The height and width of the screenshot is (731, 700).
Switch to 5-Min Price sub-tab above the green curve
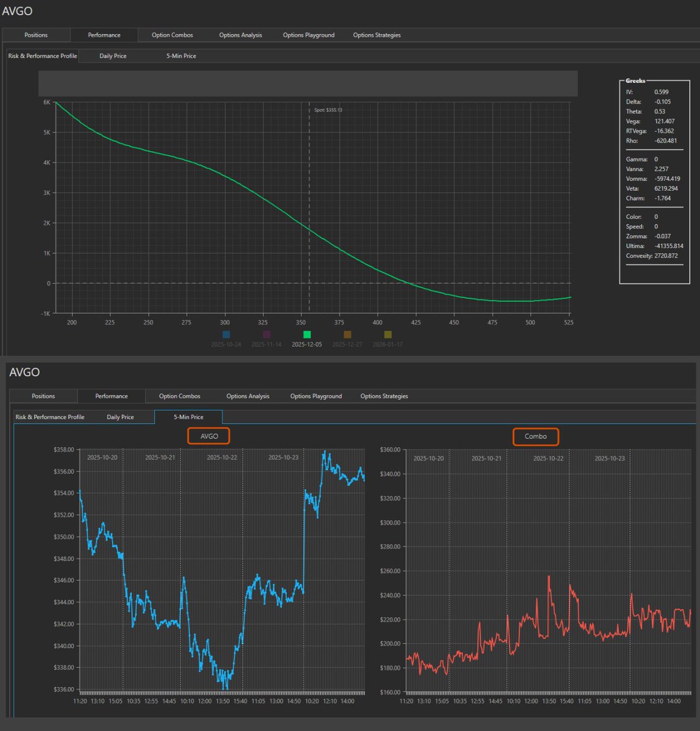click(182, 56)
